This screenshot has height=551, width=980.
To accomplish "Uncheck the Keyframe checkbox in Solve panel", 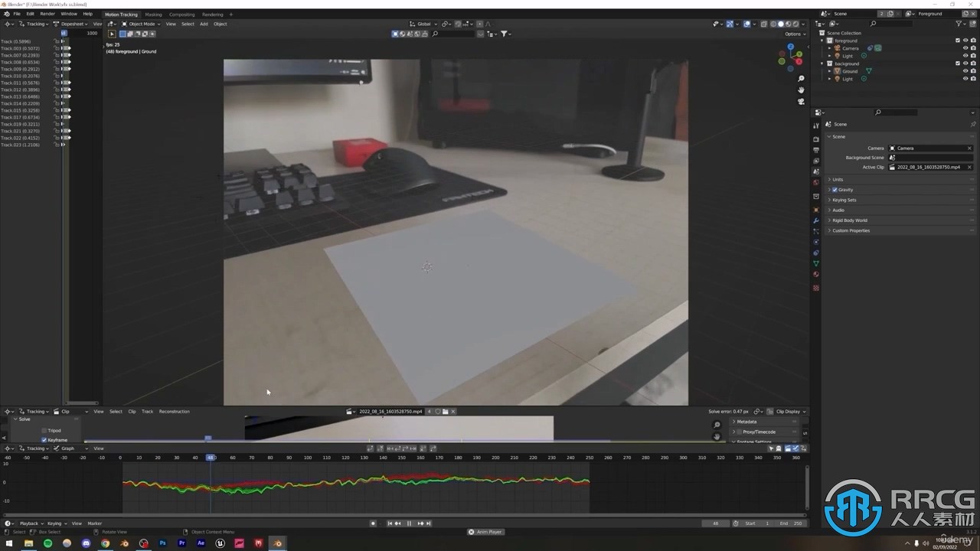I will point(44,440).
